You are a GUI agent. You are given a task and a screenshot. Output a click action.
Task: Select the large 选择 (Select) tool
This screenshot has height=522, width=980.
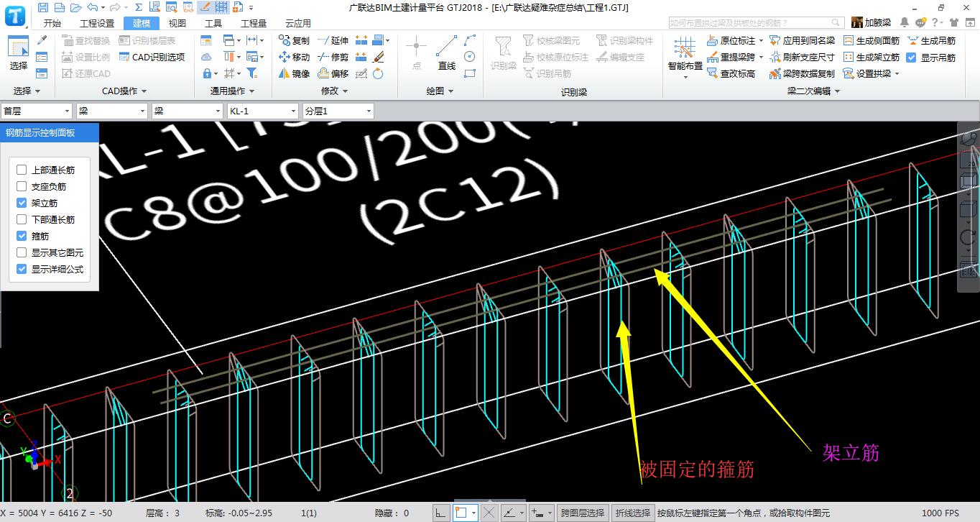(19, 53)
